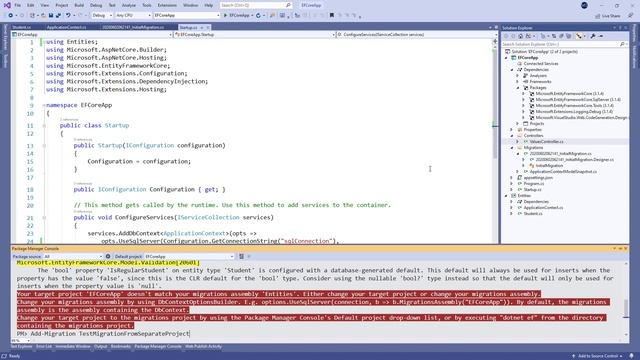Open the Debug menu
This screenshot has width=640, height=360.
(96, 5)
